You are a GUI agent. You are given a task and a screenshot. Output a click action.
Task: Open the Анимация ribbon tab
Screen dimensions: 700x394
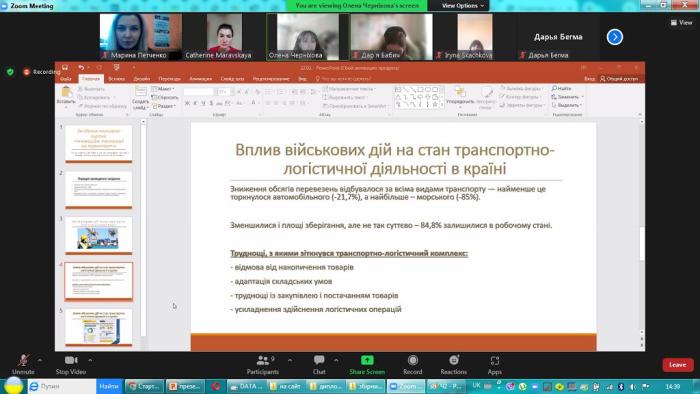[201, 79]
